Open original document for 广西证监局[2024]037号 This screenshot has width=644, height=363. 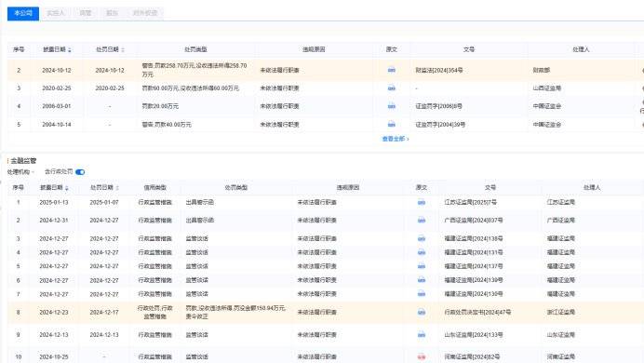(x=422, y=220)
